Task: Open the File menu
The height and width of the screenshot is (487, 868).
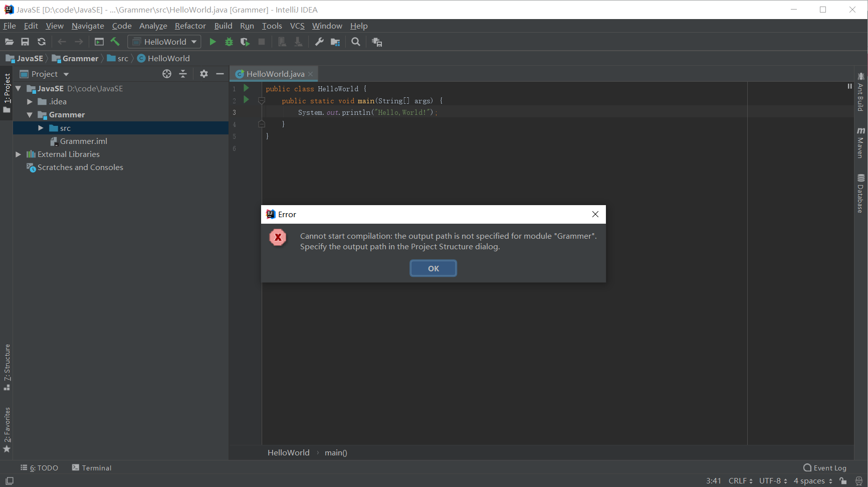Action: click(10, 26)
